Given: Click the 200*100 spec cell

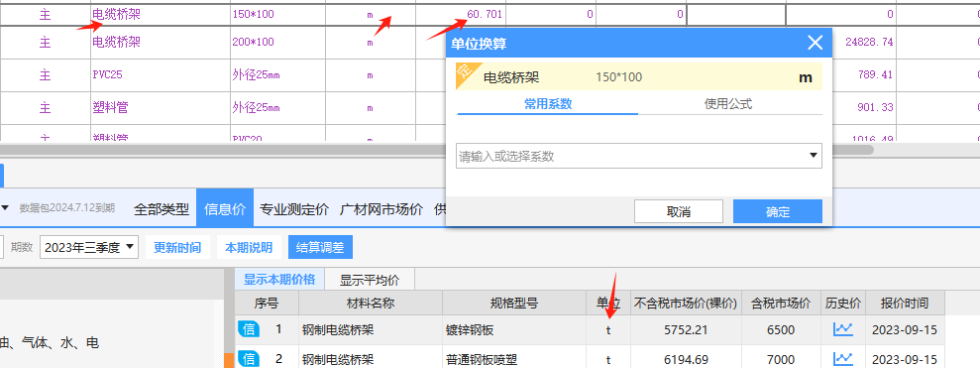Looking at the screenshot, I should 277,42.
